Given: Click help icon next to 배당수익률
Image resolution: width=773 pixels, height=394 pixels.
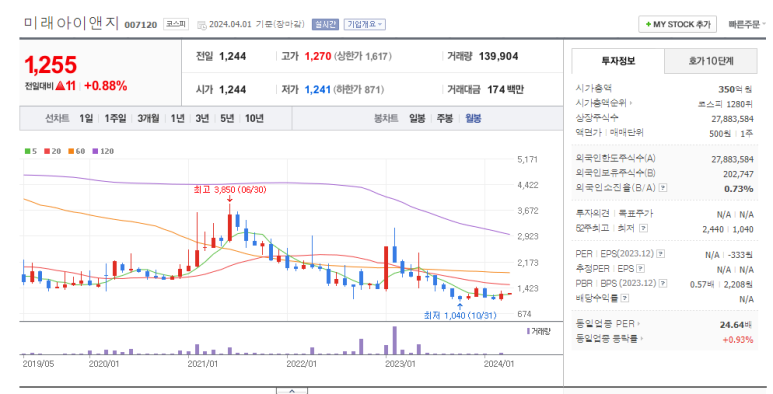Looking at the screenshot, I should [625, 298].
